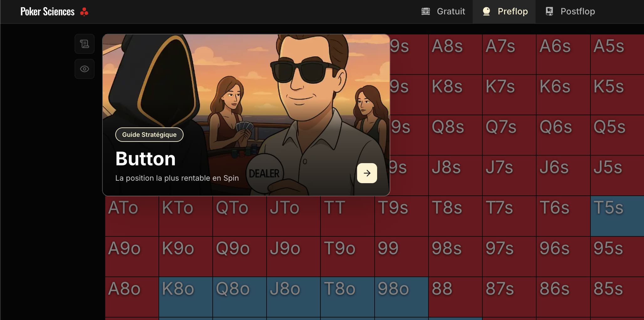The width and height of the screenshot is (644, 320).
Task: Pick the 98o hand cell
Action: 401,297
